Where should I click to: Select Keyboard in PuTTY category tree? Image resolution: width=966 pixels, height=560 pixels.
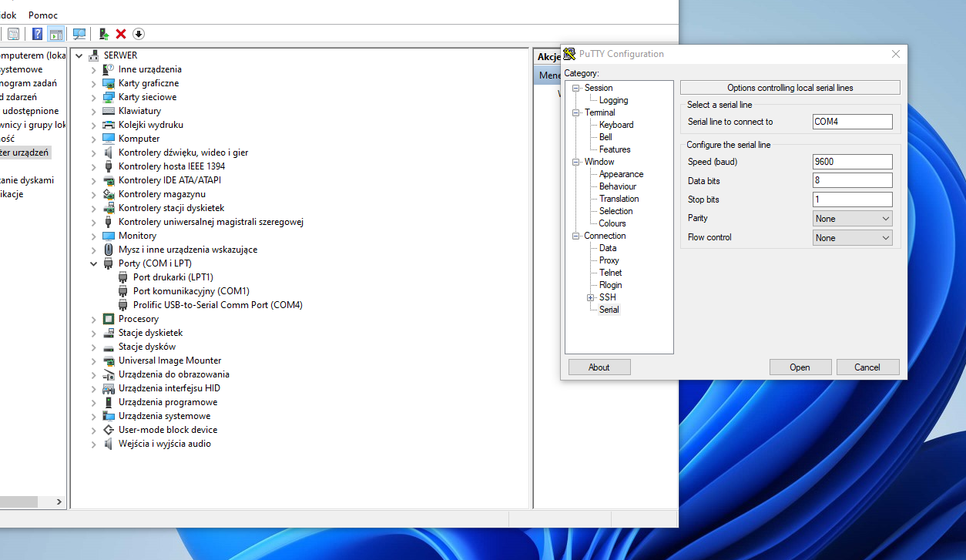click(x=616, y=125)
